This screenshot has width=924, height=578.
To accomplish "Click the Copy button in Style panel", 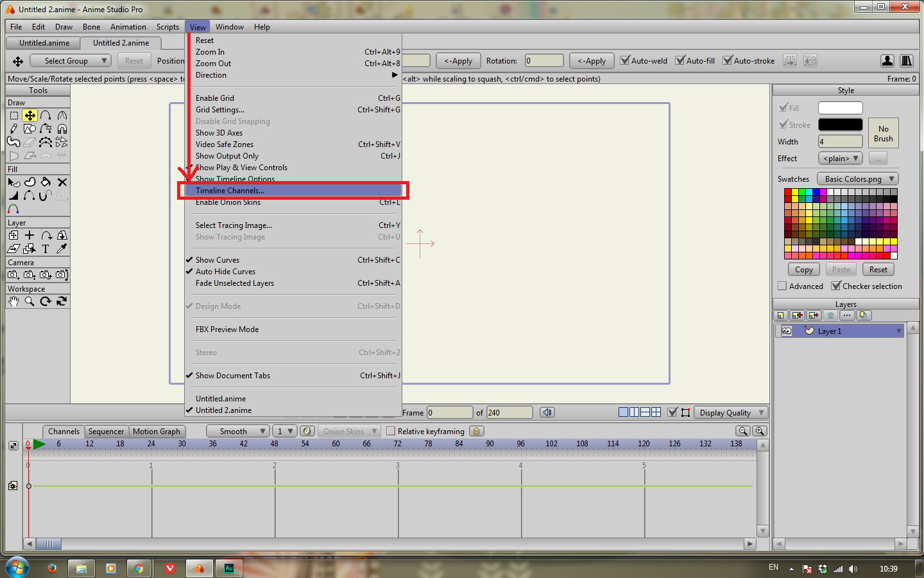I will 803,269.
